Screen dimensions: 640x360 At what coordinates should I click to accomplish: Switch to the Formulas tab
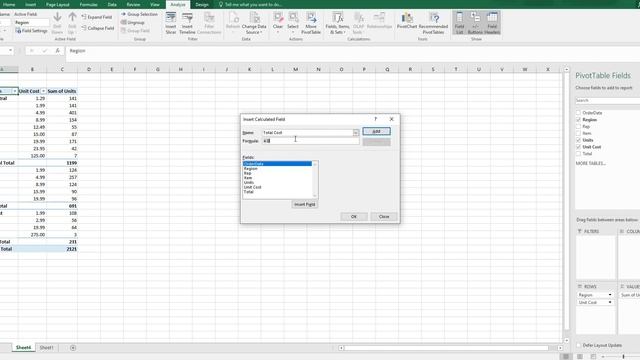89,4
